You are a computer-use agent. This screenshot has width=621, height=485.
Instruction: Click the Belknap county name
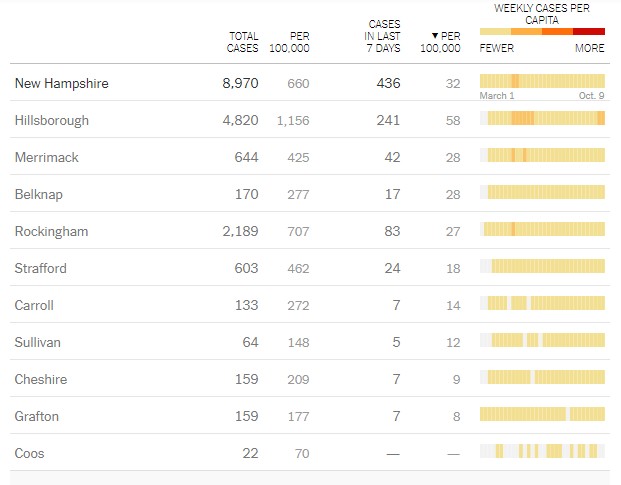pyautogui.click(x=41, y=195)
